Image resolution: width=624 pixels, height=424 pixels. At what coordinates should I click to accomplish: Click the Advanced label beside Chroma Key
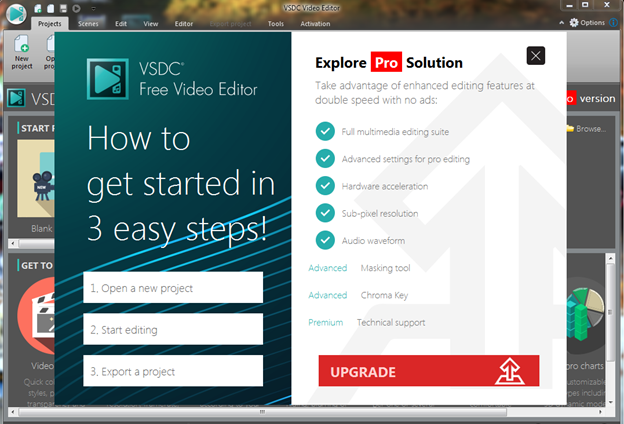(328, 295)
